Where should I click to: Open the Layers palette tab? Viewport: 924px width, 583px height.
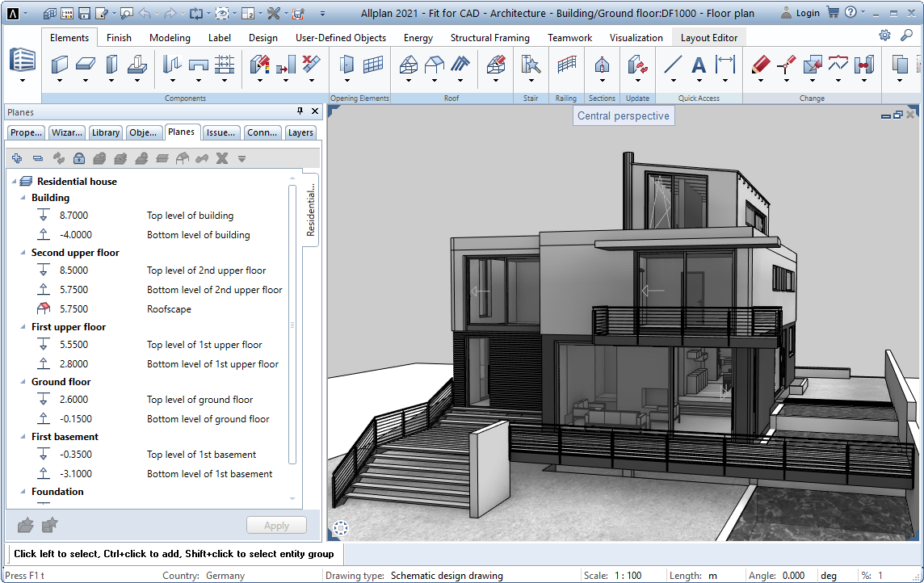(300, 132)
